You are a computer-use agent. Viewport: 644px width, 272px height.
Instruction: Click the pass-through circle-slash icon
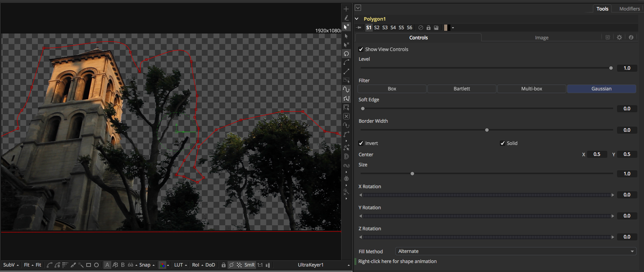coord(420,28)
